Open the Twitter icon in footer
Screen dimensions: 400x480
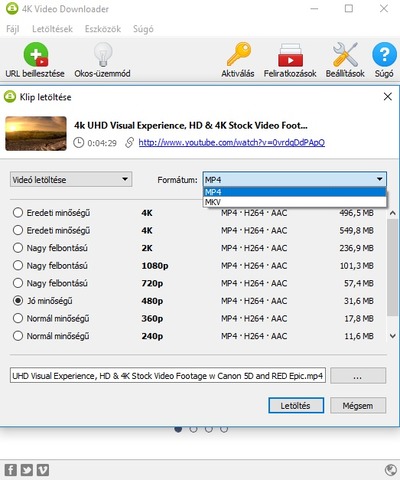click(27, 470)
